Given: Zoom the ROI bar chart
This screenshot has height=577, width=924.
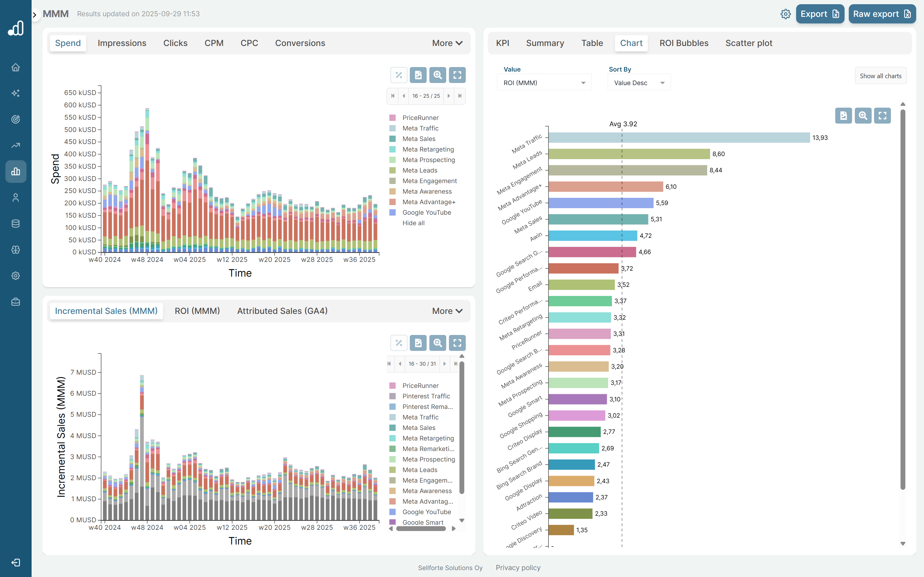Looking at the screenshot, I should point(863,116).
